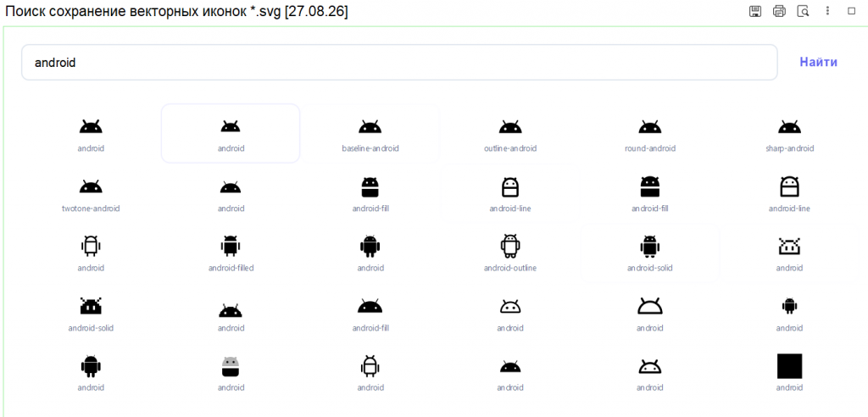Maximize form using square icon at top right
The width and height of the screenshot is (868, 417).
[x=851, y=11]
